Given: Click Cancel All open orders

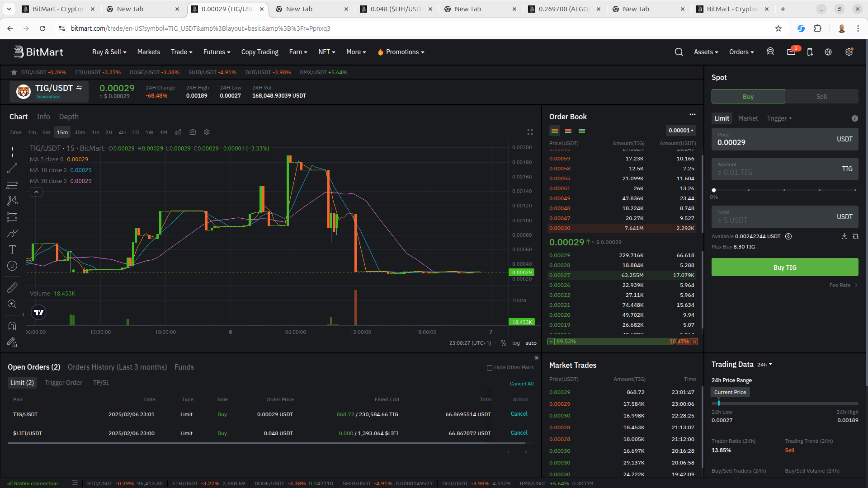Looking at the screenshot, I should (521, 384).
